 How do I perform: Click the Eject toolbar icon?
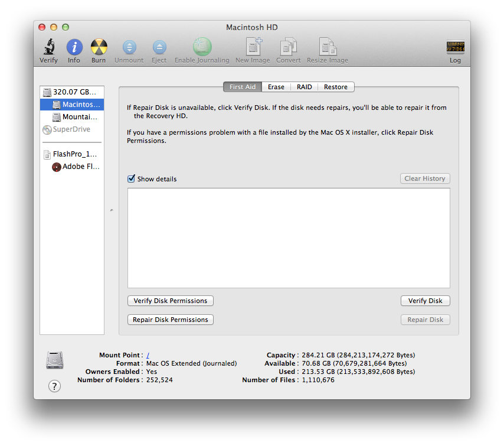click(x=159, y=47)
